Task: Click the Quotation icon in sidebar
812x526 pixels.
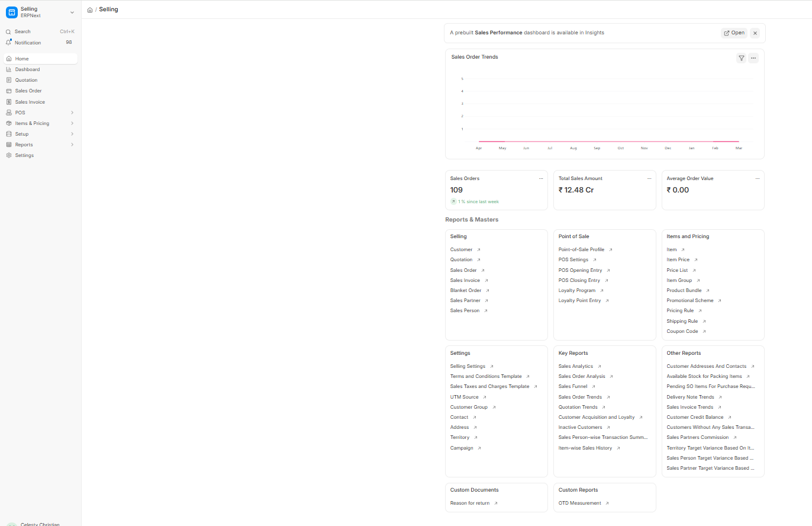Action: (9, 80)
